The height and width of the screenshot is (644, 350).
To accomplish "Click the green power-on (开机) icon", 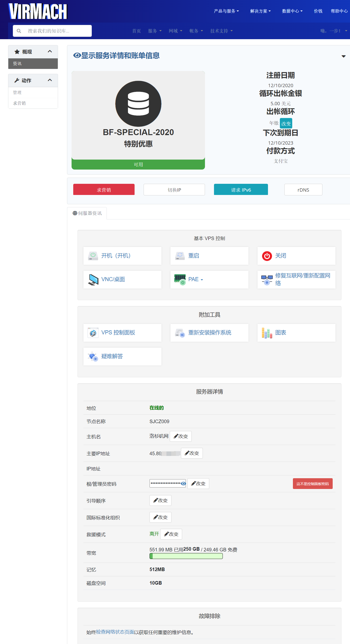I will (x=93, y=256).
